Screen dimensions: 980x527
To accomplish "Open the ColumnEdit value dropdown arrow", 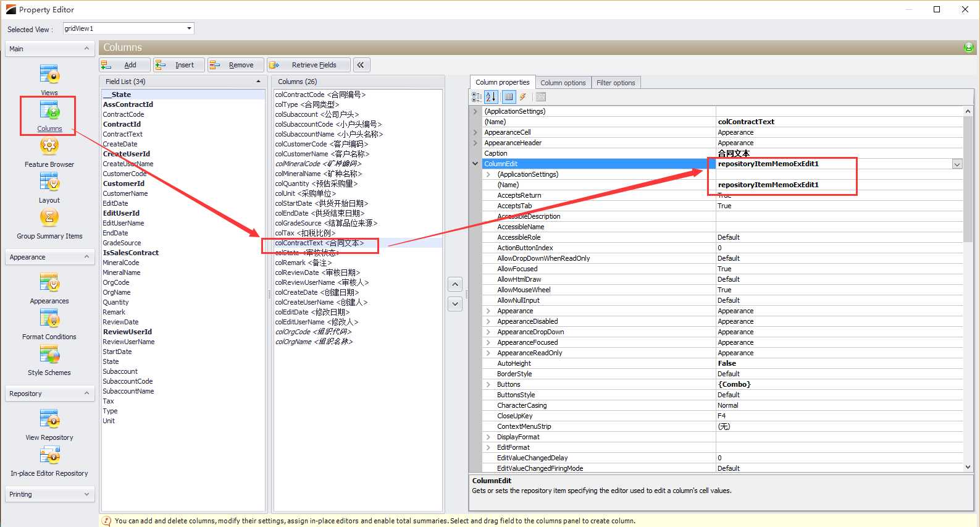I will [x=957, y=164].
